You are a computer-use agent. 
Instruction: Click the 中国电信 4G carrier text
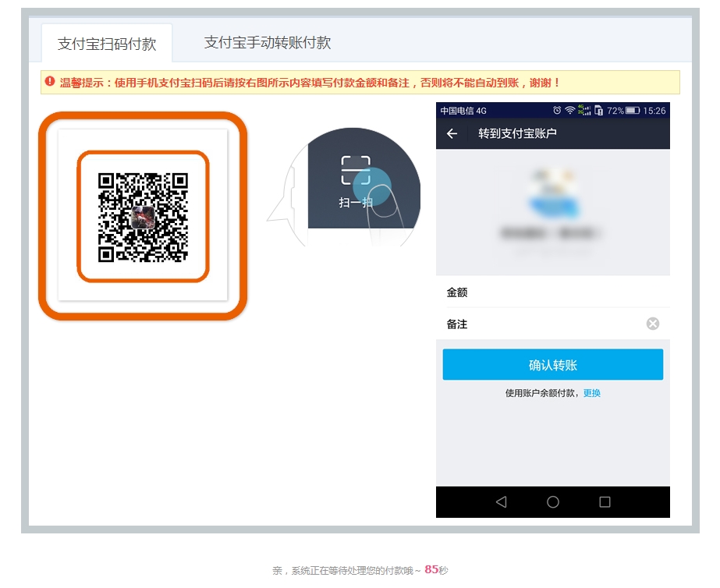pos(463,111)
